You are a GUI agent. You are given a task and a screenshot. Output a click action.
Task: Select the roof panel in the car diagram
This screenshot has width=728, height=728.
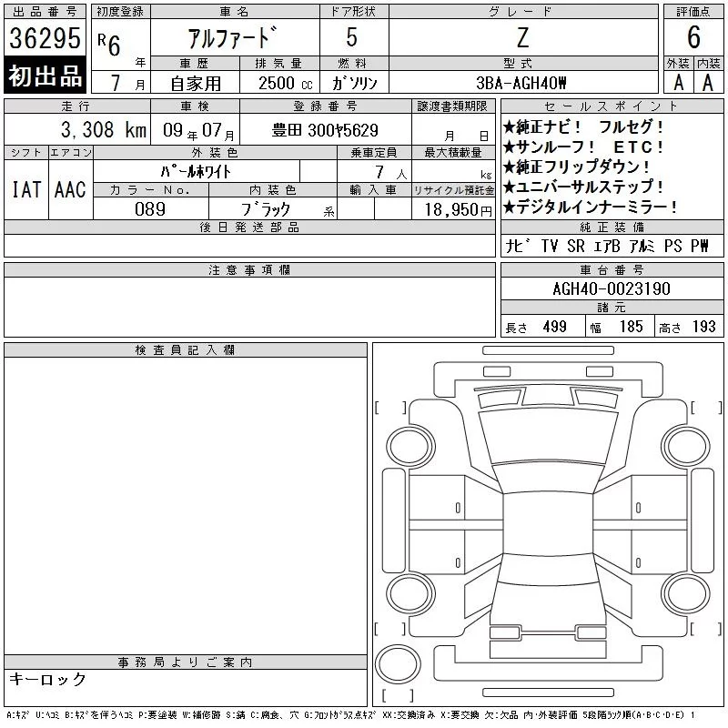pos(548,523)
